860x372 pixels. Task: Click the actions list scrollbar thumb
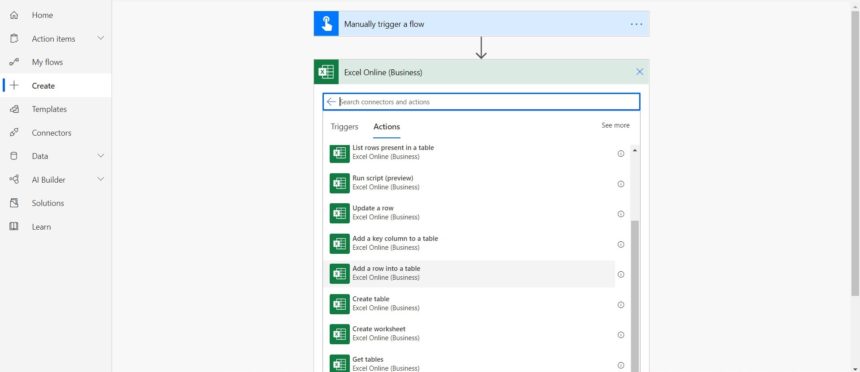click(x=635, y=296)
